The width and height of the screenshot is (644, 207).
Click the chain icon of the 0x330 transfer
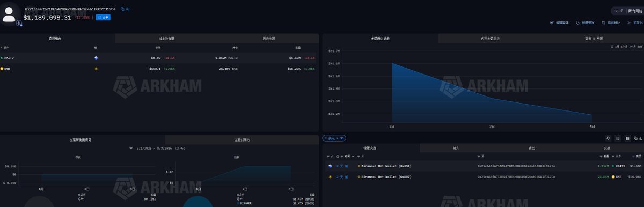(x=330, y=166)
